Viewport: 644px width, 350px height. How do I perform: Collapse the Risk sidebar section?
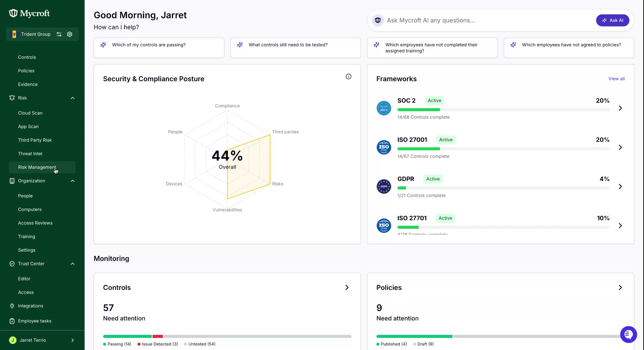pyautogui.click(x=72, y=98)
